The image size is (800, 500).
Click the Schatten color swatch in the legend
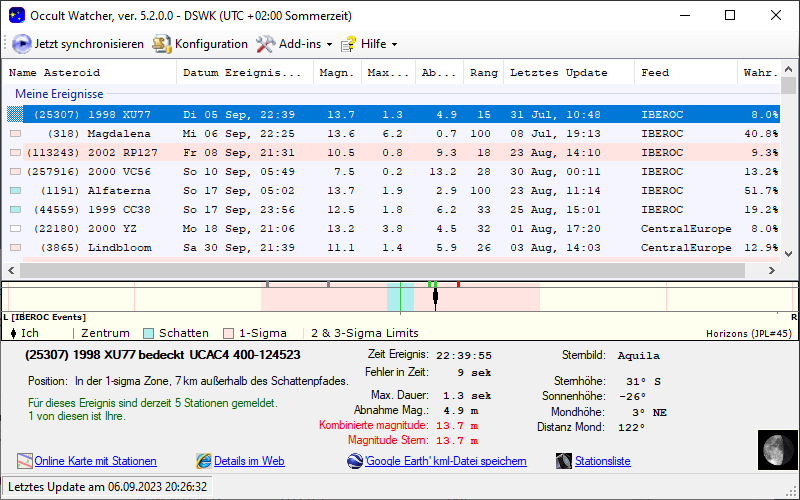click(148, 333)
